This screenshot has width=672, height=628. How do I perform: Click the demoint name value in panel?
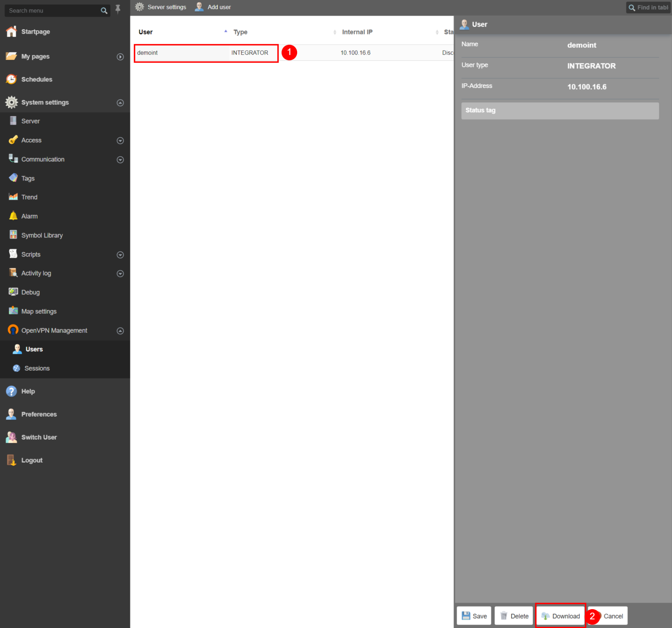[581, 45]
